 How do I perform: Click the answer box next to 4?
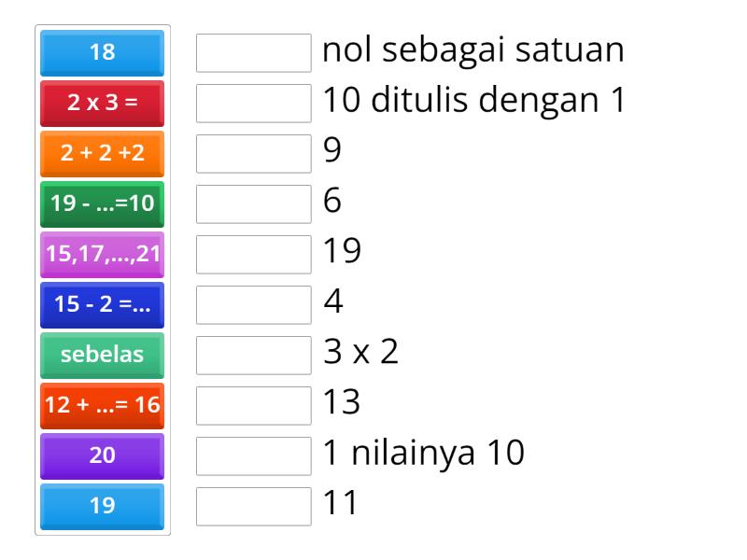coord(253,304)
